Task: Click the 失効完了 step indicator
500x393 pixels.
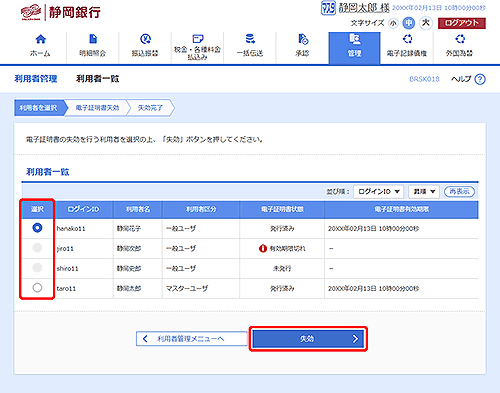Action: (x=150, y=108)
